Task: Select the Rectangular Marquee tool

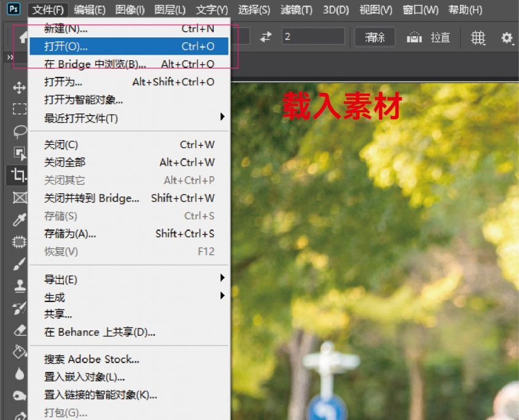Action: 20,109
